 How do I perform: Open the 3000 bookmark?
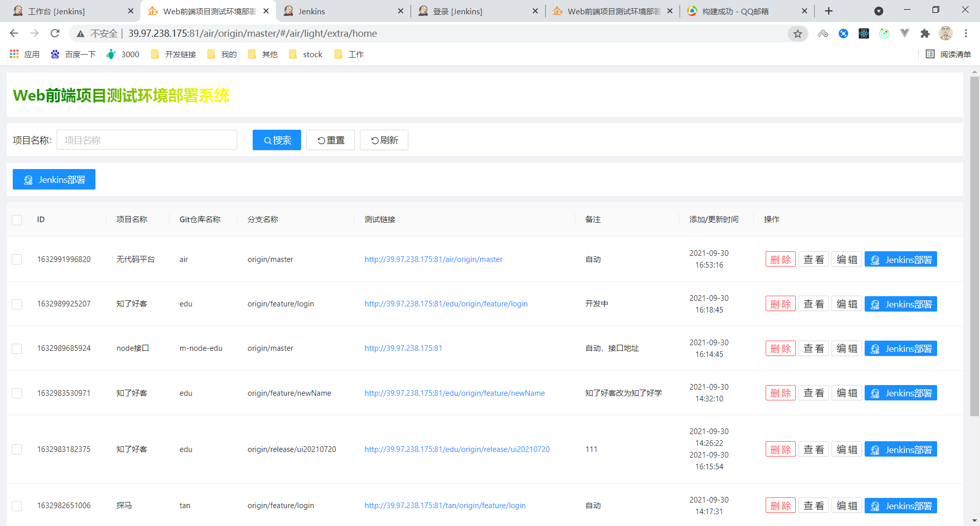[x=122, y=54]
